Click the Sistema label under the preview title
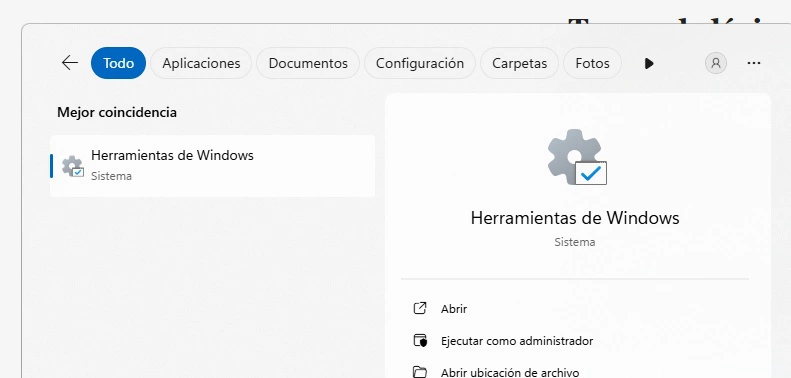Image resolution: width=791 pixels, height=378 pixels. click(x=575, y=242)
